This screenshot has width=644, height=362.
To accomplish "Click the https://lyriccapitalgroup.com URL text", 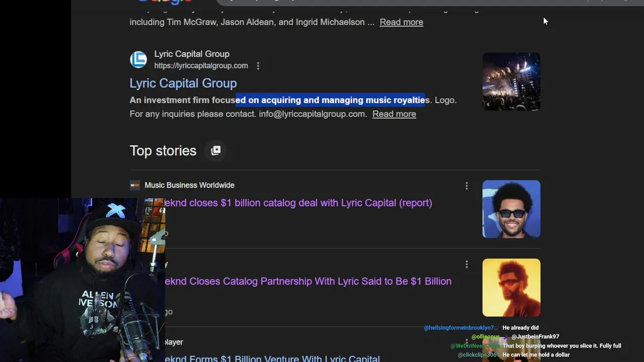I will pyautogui.click(x=201, y=66).
